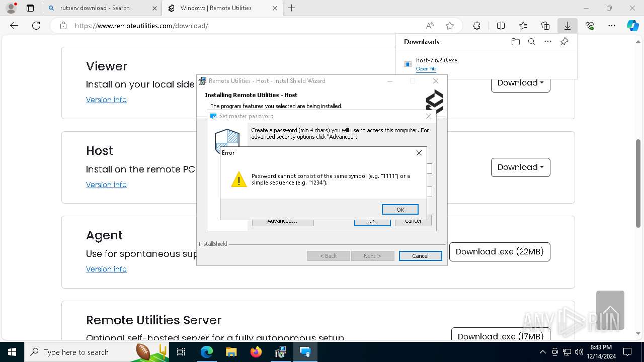Open File Explorer from taskbar
Viewport: 644px width, 362px height.
231,352
